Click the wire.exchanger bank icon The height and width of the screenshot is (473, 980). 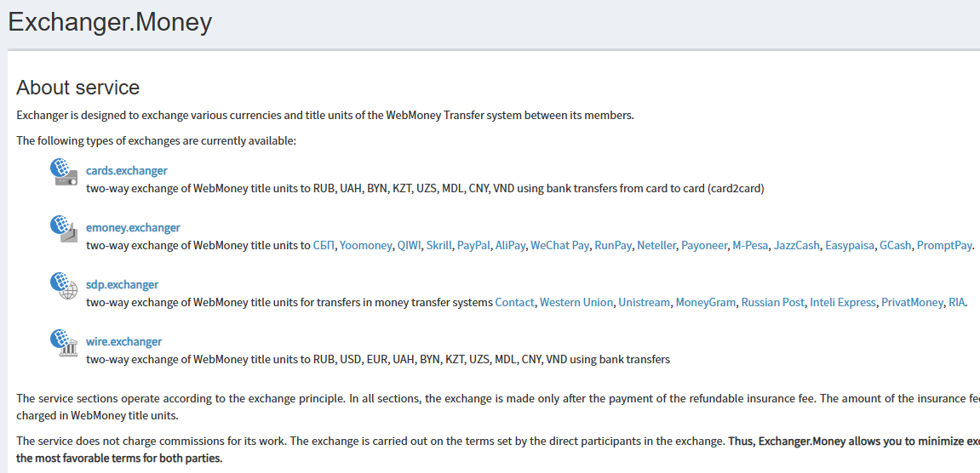[64, 343]
